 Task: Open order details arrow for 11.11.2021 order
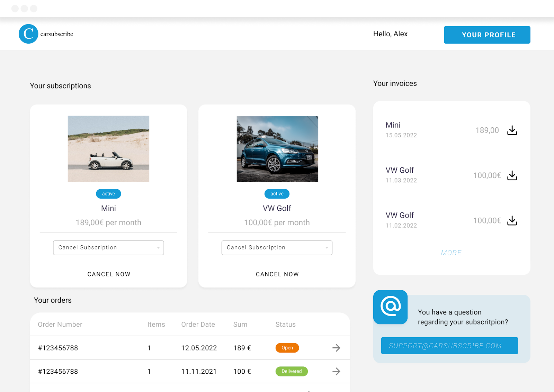click(336, 371)
